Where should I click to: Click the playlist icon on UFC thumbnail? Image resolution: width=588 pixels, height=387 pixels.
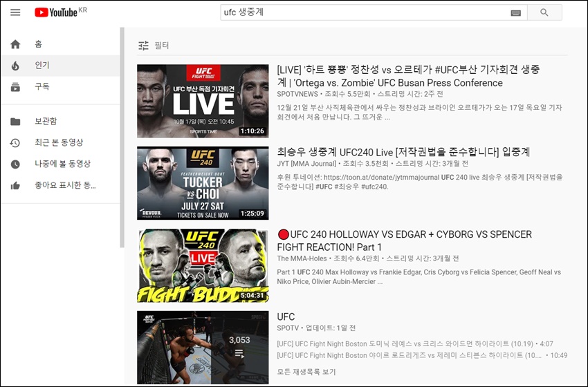coord(239,353)
